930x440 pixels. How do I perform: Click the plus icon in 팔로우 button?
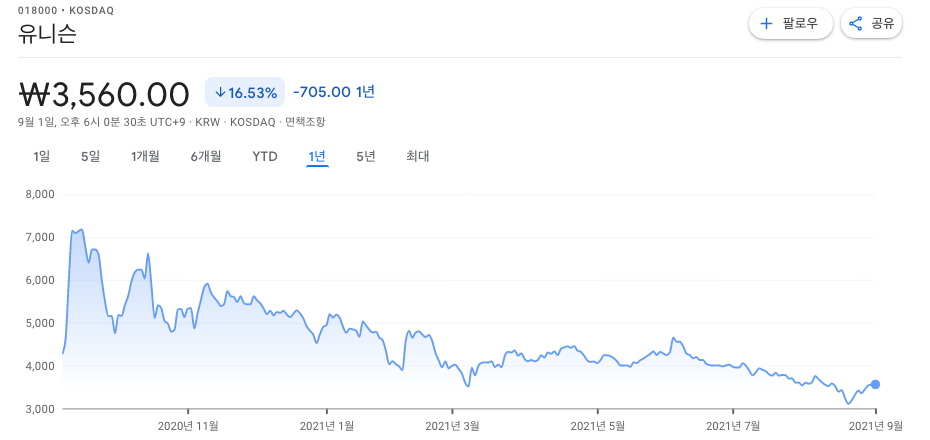(x=767, y=24)
